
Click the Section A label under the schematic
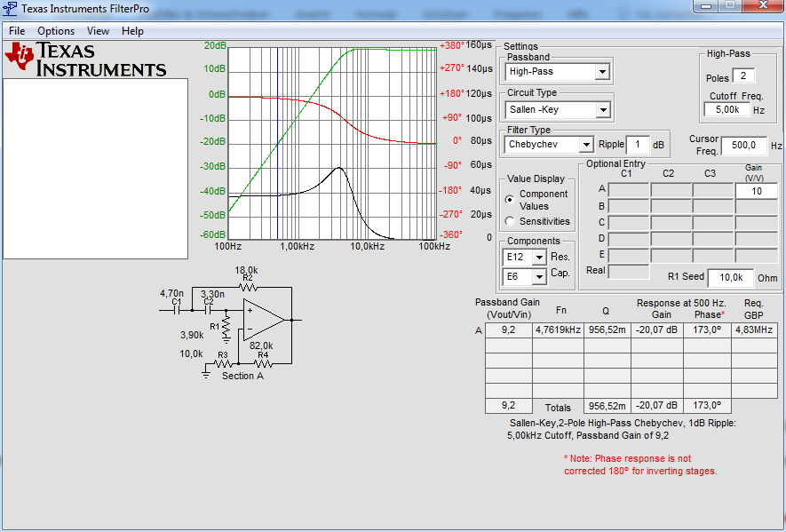(242, 376)
